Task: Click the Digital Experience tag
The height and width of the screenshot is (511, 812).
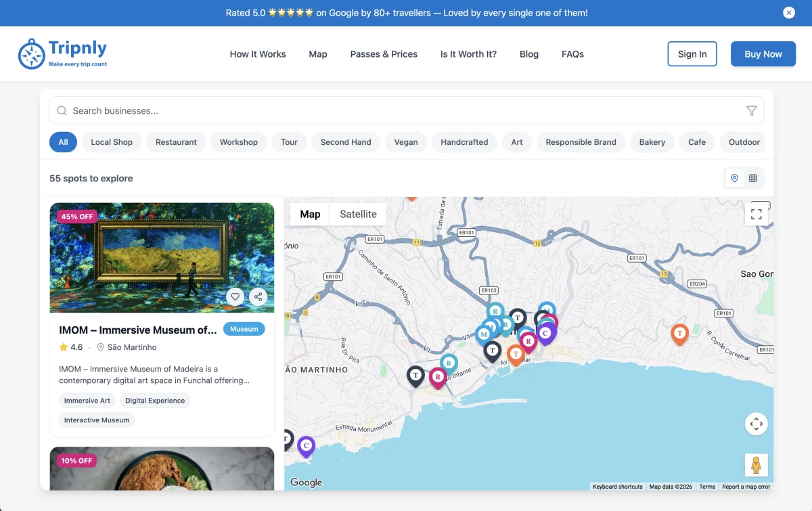Action: [155, 401]
